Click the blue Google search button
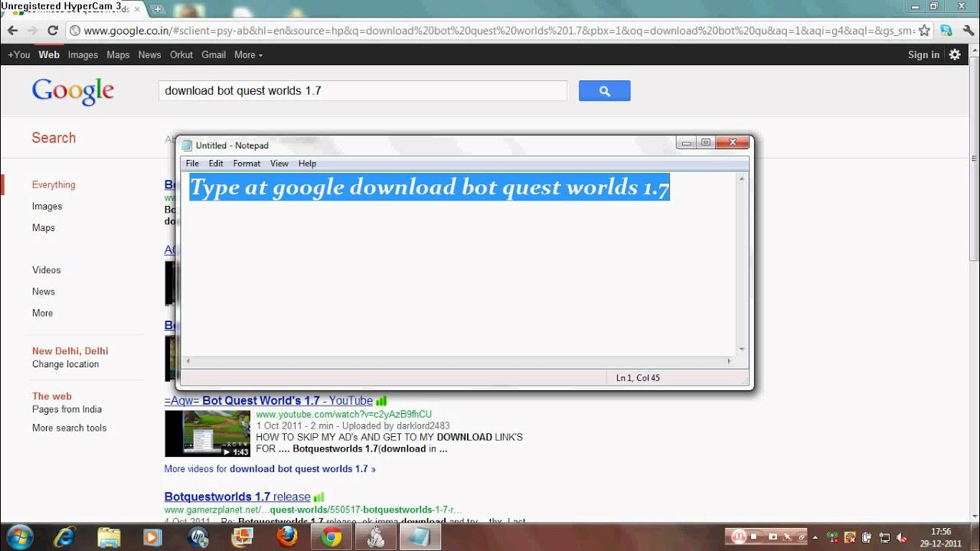 tap(604, 91)
